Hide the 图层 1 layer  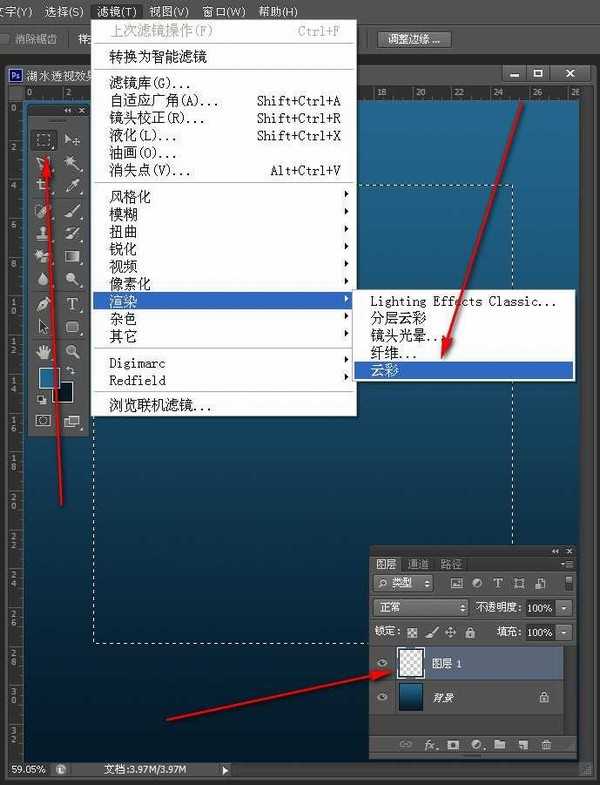pyautogui.click(x=382, y=663)
